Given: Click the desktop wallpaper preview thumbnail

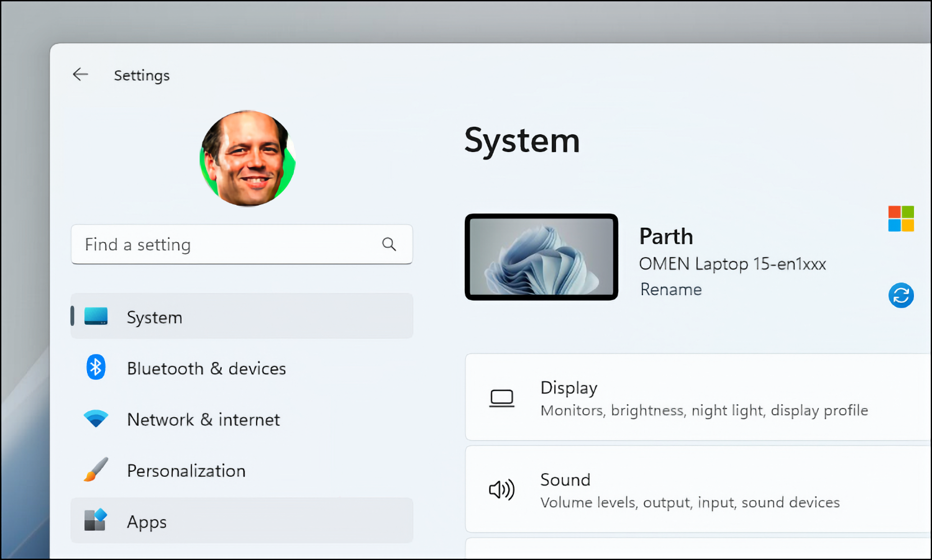Looking at the screenshot, I should [541, 257].
